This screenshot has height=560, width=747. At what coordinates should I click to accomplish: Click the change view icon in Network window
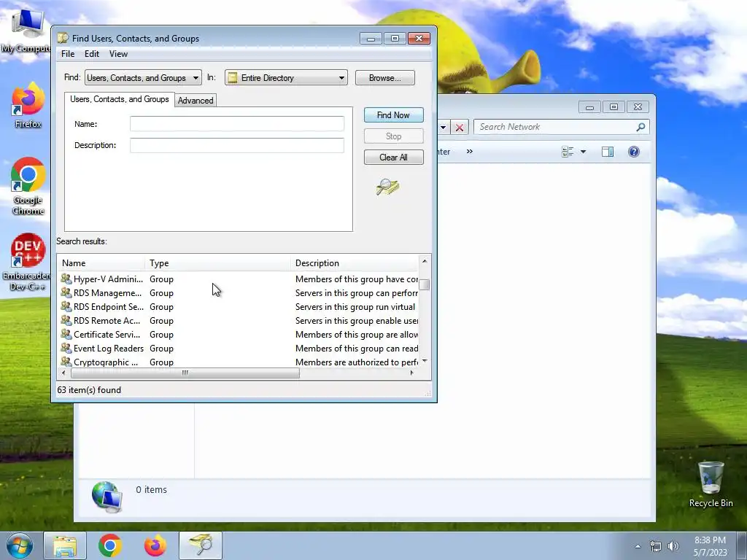pyautogui.click(x=568, y=152)
